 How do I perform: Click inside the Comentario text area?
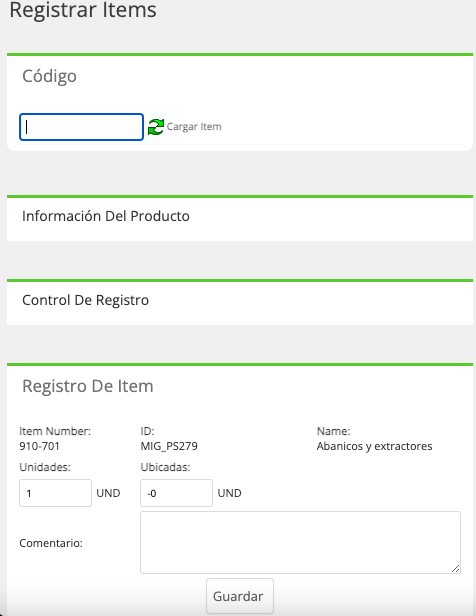300,542
